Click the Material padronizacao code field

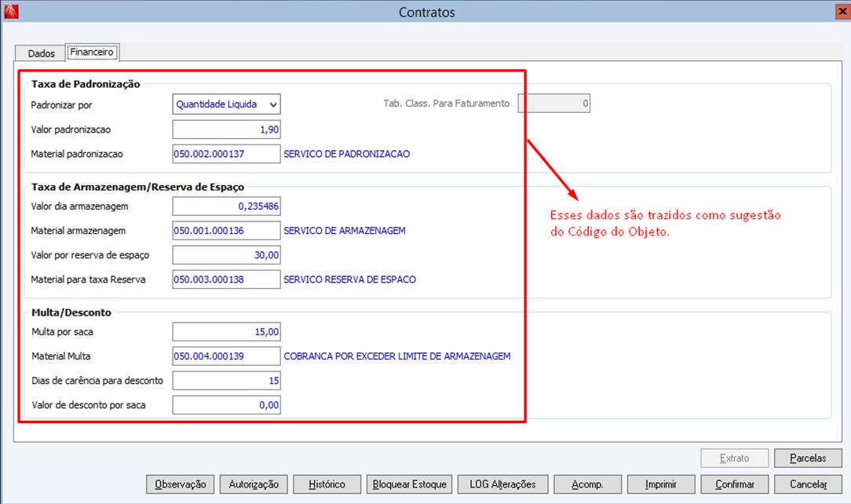pos(226,154)
